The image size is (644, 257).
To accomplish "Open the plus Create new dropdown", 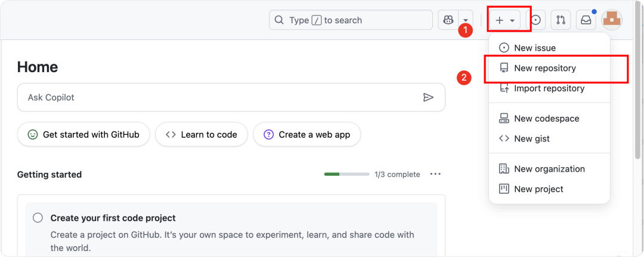I will [x=505, y=20].
